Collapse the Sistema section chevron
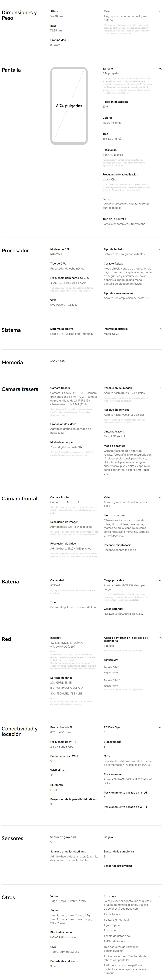The width and height of the screenshot is (165, 980). pyautogui.click(x=160, y=329)
